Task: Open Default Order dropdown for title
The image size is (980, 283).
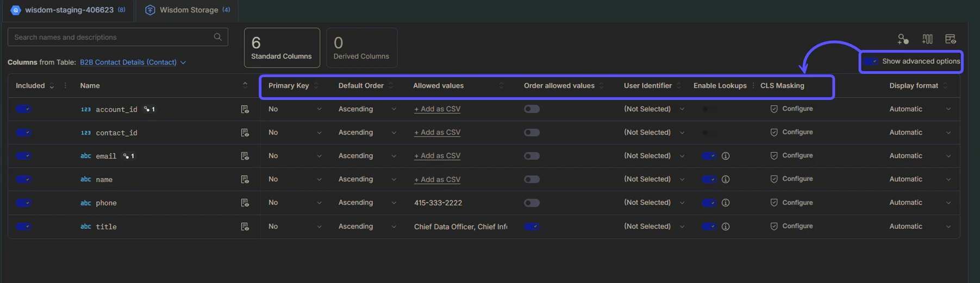Action: pos(367,227)
